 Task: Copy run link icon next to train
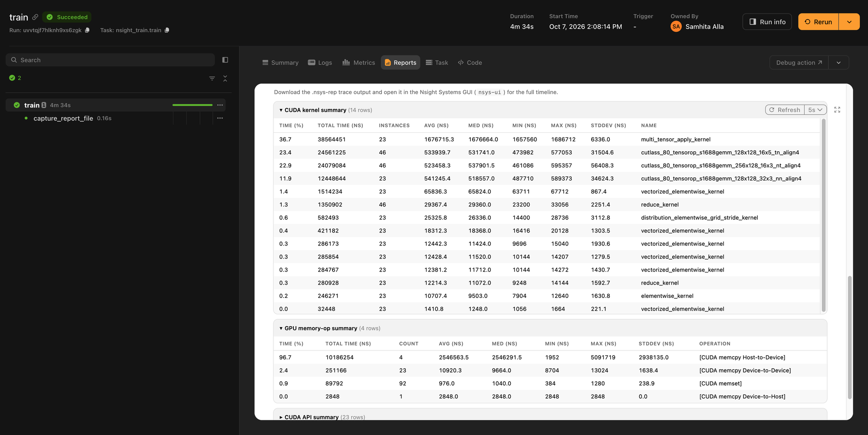pyautogui.click(x=35, y=17)
